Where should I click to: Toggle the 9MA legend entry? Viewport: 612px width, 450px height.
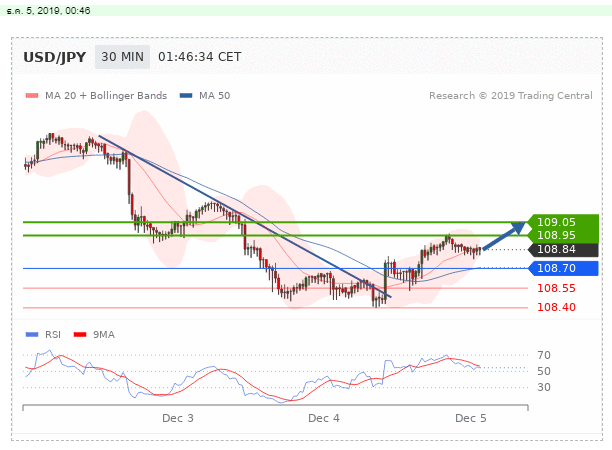point(103,334)
